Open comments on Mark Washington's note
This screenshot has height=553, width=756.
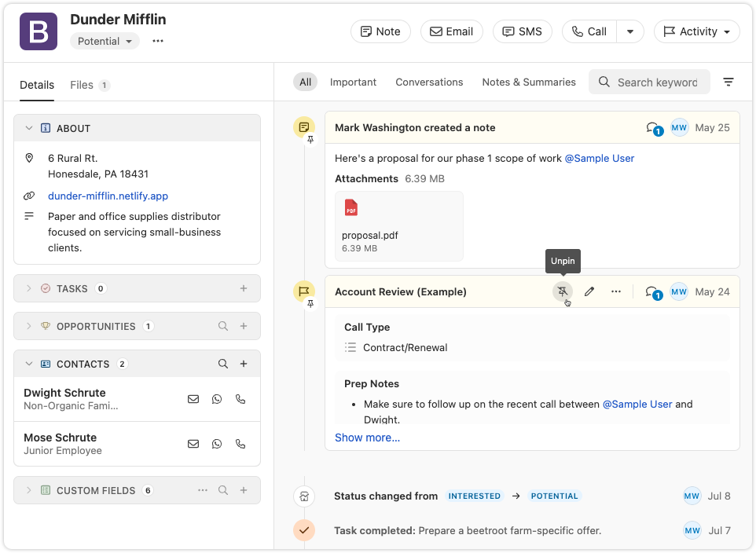[x=653, y=128]
